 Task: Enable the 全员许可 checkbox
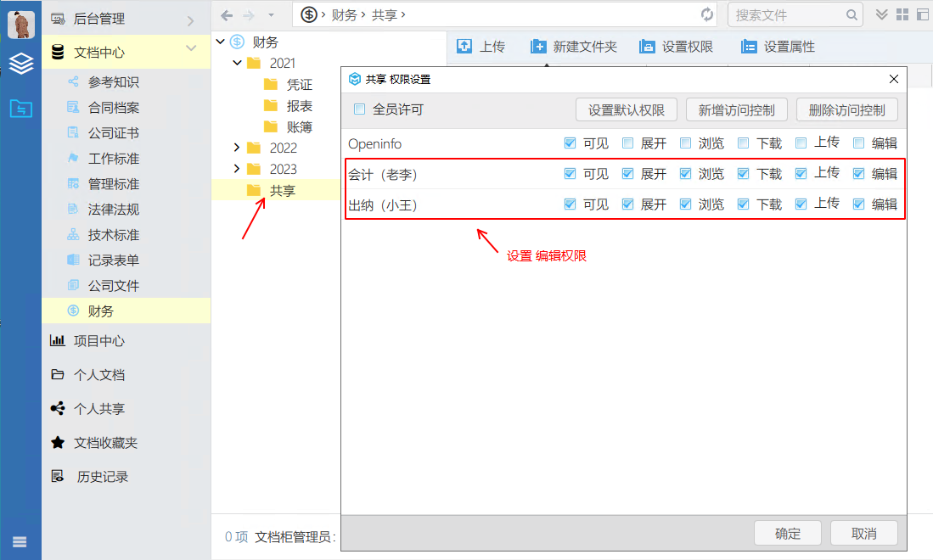[359, 109]
